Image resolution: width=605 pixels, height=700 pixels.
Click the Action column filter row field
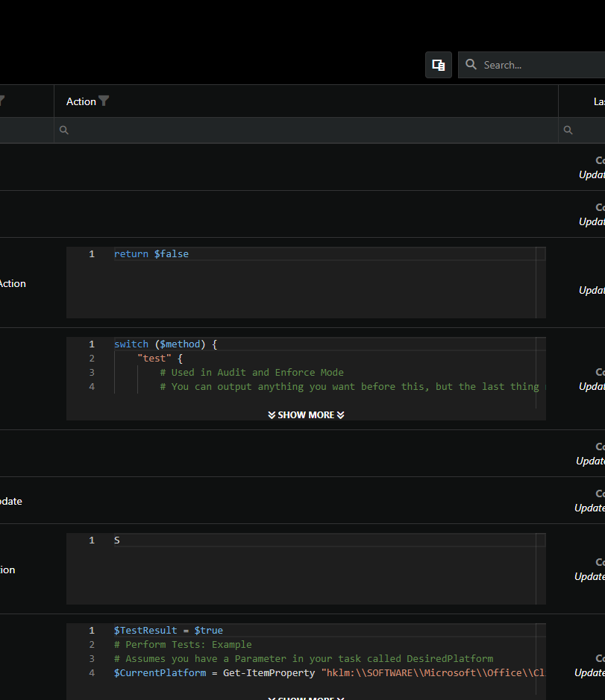pos(306,130)
